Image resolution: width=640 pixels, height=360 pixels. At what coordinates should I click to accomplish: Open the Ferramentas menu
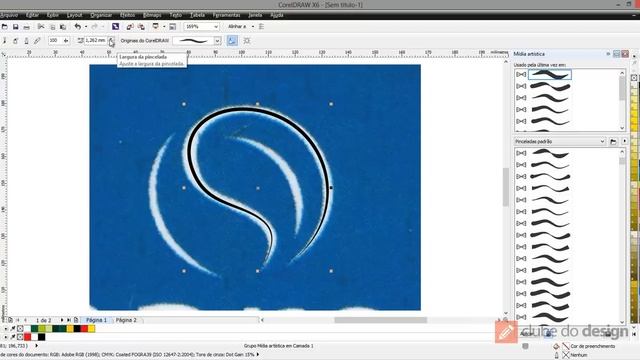tap(226, 15)
